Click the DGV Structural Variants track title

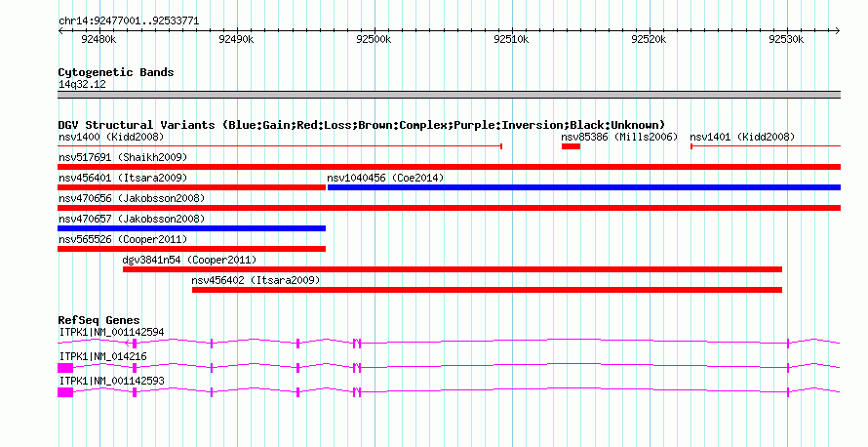362,125
